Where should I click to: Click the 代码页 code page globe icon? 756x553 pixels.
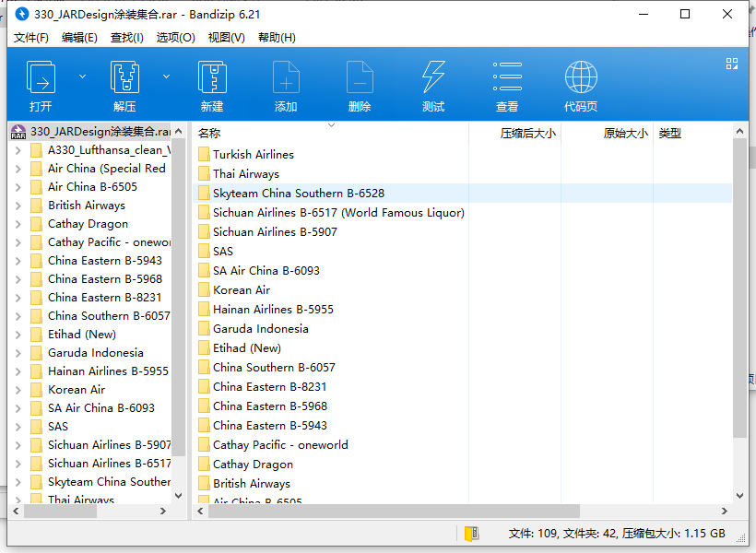(581, 77)
